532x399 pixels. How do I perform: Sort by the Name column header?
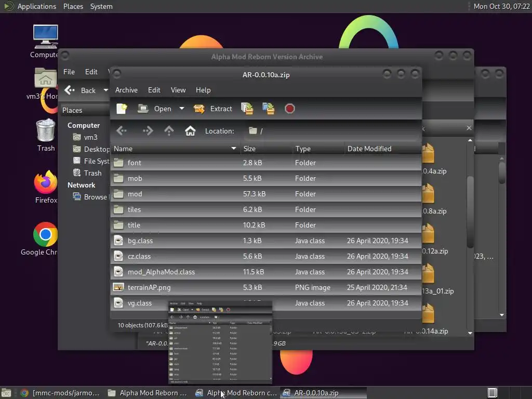176,149
